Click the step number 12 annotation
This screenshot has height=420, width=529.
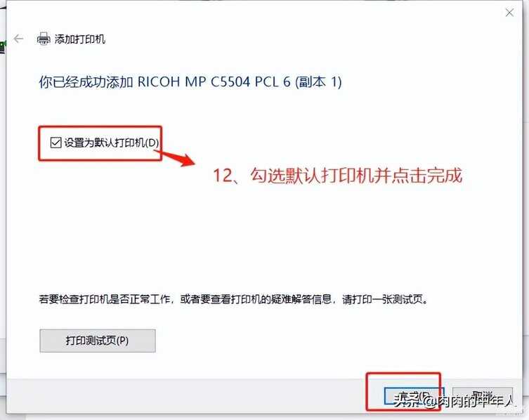pyautogui.click(x=223, y=176)
